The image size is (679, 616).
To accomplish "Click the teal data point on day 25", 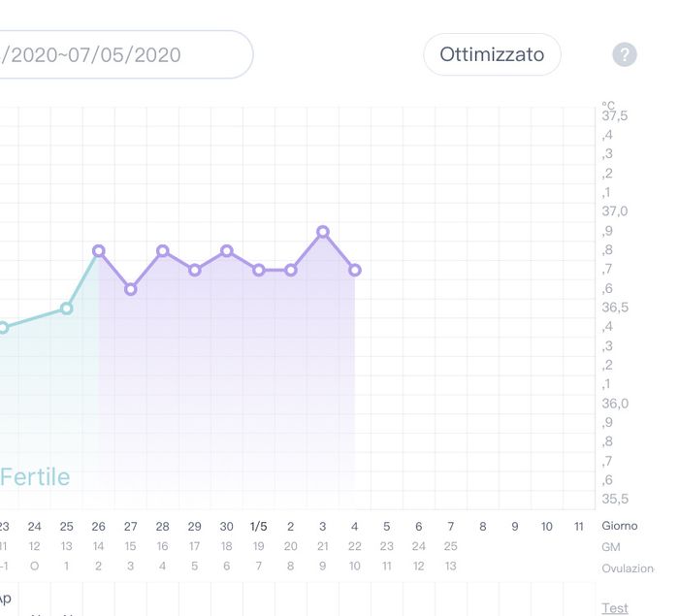I will click(67, 308).
